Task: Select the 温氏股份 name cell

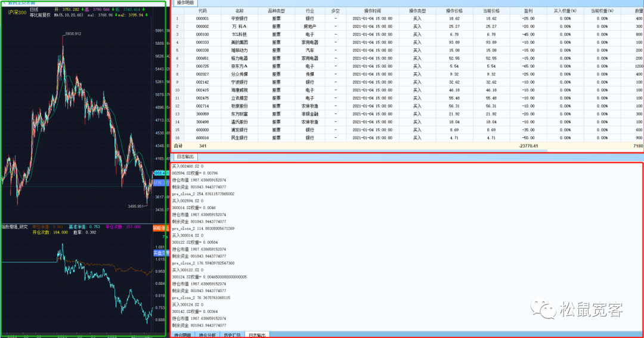Action: 240,122
